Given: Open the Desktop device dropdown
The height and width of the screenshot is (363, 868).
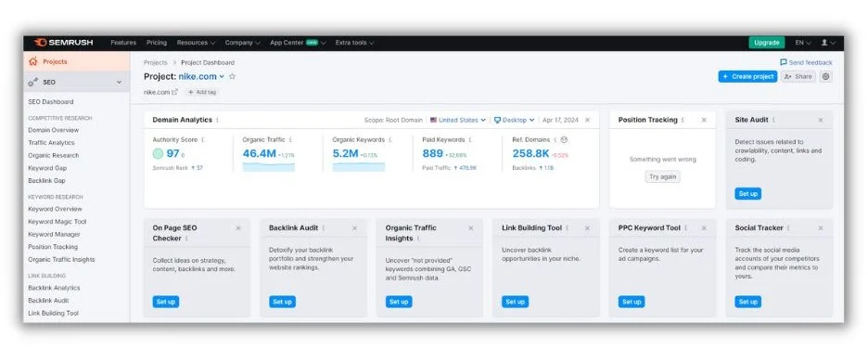Looking at the screenshot, I should click(515, 120).
